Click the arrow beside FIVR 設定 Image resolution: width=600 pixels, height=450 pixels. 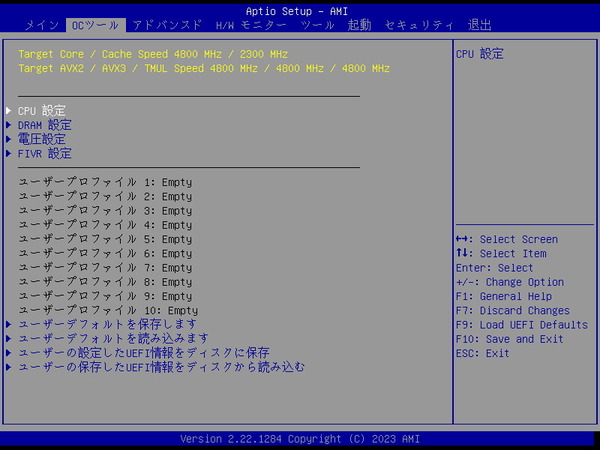coord(8,153)
